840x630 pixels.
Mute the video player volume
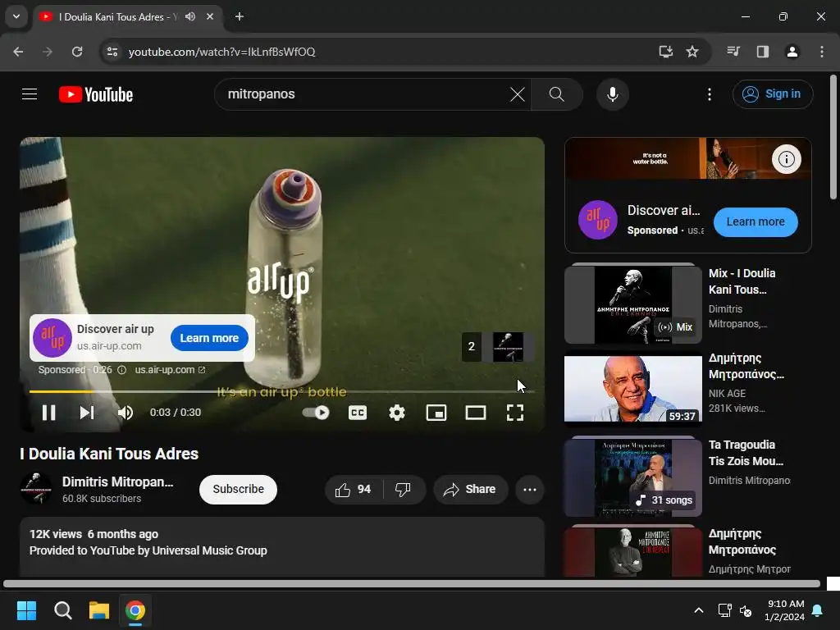(x=126, y=413)
